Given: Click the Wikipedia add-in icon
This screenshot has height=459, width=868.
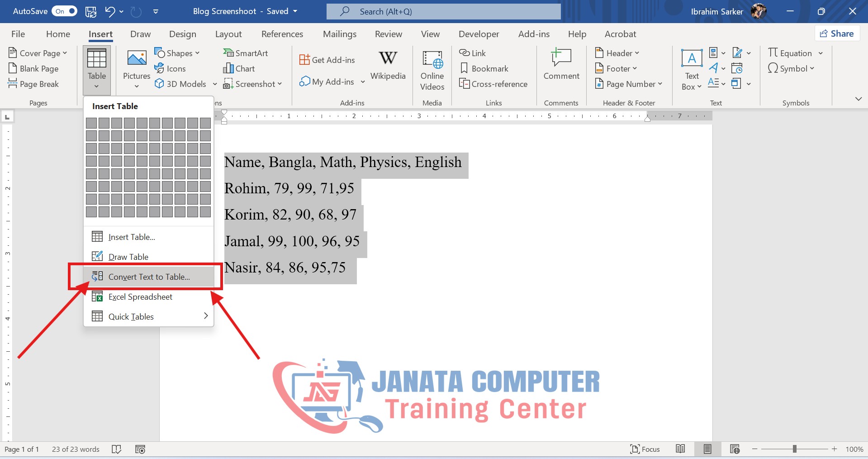Looking at the screenshot, I should click(388, 58).
